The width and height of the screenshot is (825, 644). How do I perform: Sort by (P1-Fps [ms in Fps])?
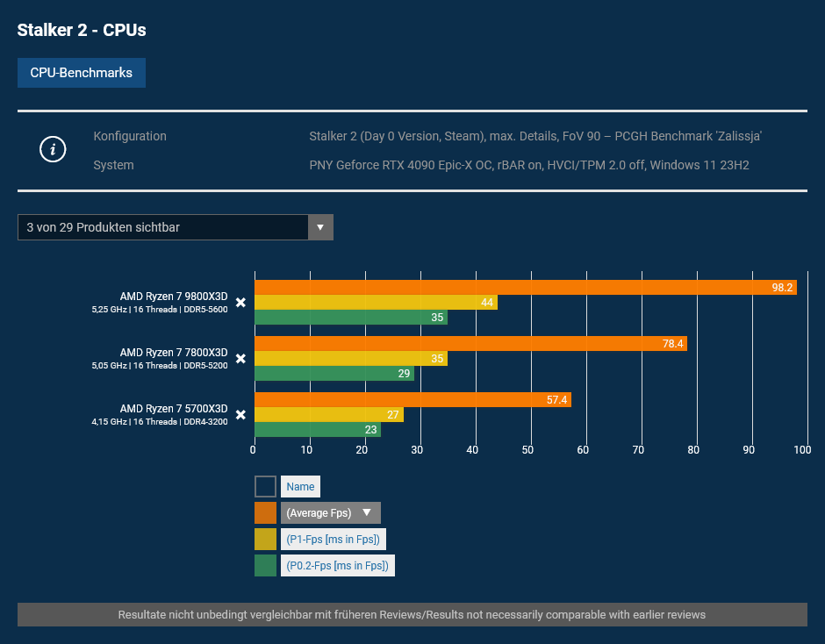coord(333,540)
